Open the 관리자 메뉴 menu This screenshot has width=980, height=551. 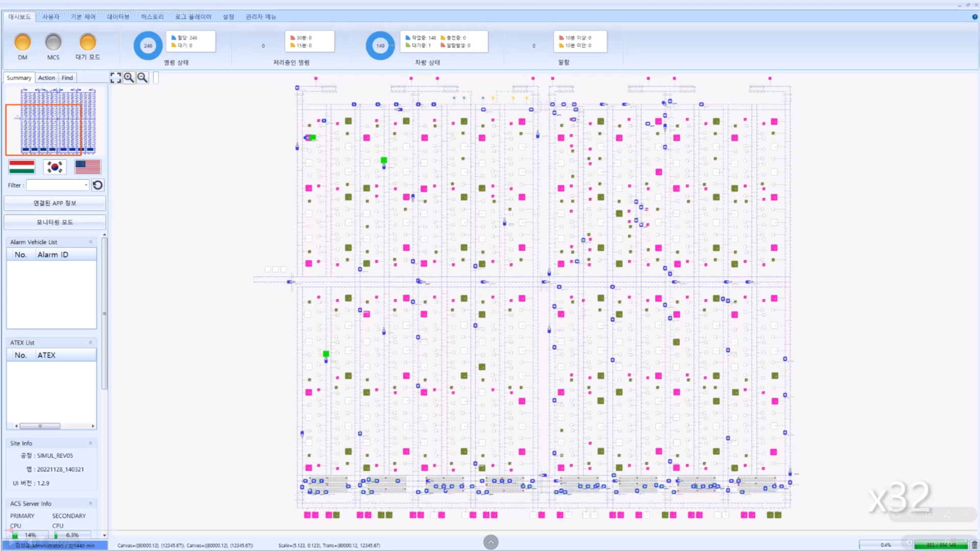(x=261, y=17)
